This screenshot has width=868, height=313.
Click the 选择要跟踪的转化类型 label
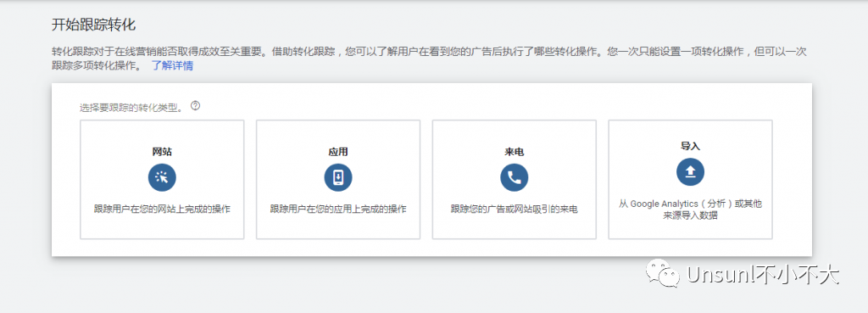tap(131, 107)
